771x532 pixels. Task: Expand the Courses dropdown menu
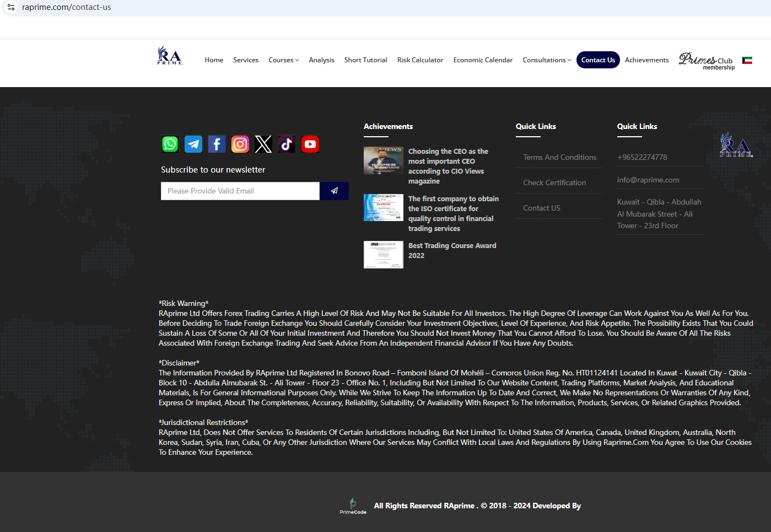[284, 60]
